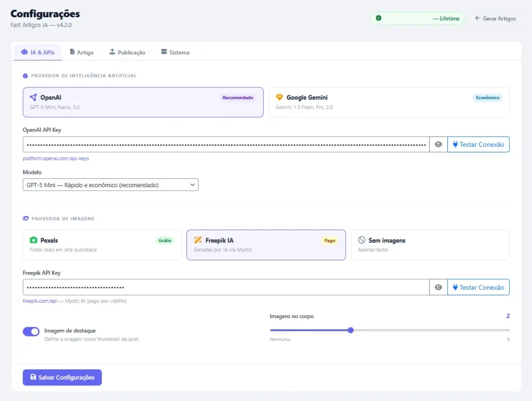Click the Modelo field label
The image size is (532, 401).
32,172
